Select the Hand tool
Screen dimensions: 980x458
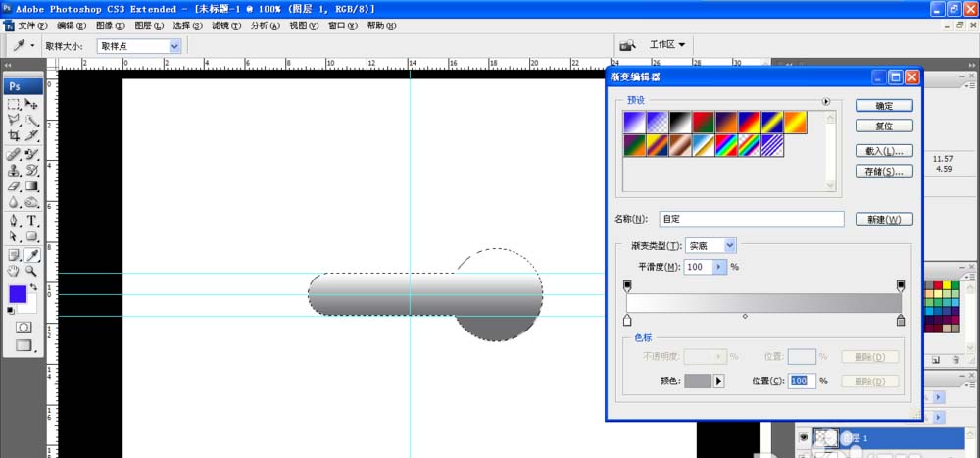(14, 271)
